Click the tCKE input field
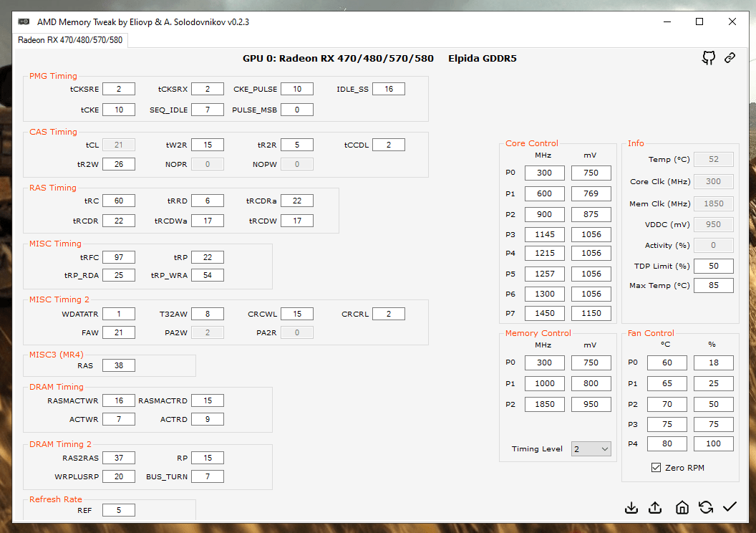Screen dimensions: 756x533 click(x=119, y=110)
